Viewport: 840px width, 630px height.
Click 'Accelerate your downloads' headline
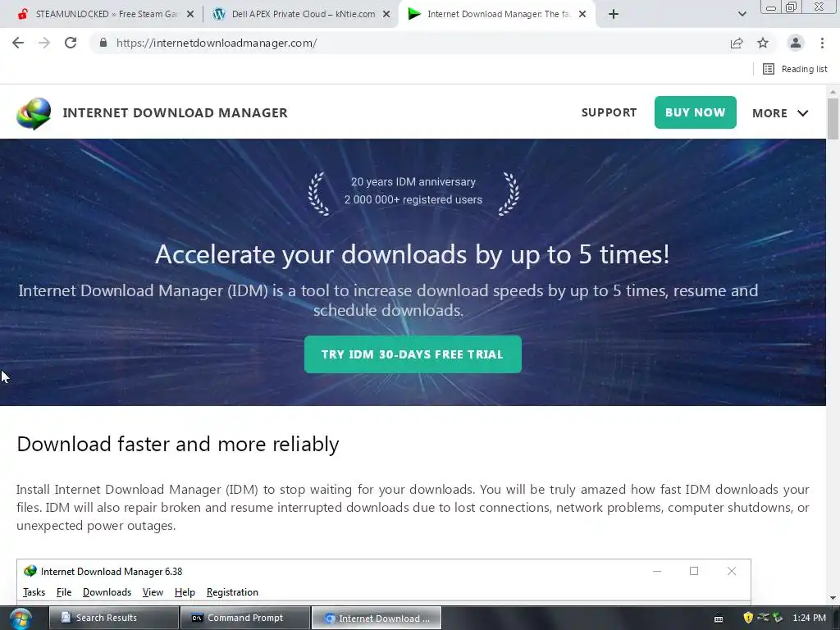tap(413, 254)
